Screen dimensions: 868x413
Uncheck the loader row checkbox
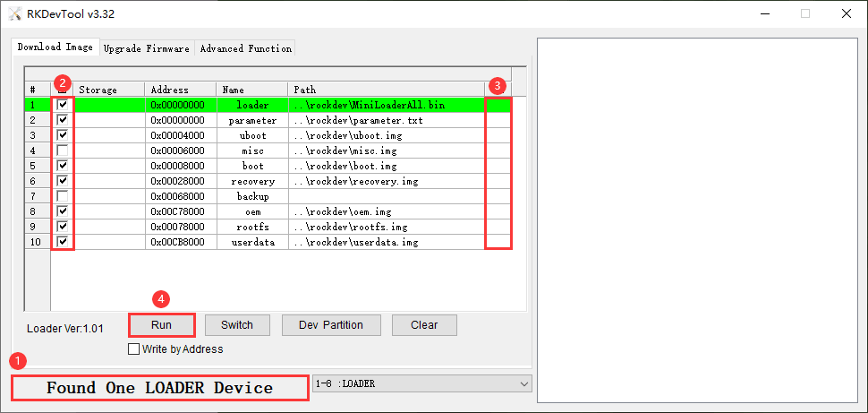[64, 104]
